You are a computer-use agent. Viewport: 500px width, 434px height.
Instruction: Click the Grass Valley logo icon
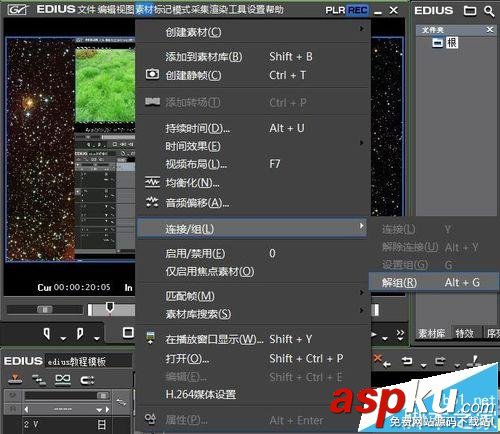(x=18, y=10)
